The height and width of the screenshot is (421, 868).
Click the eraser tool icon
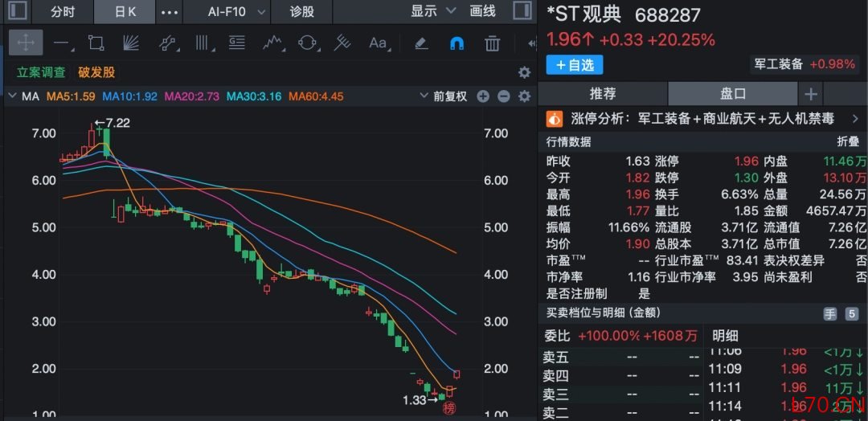click(x=420, y=43)
